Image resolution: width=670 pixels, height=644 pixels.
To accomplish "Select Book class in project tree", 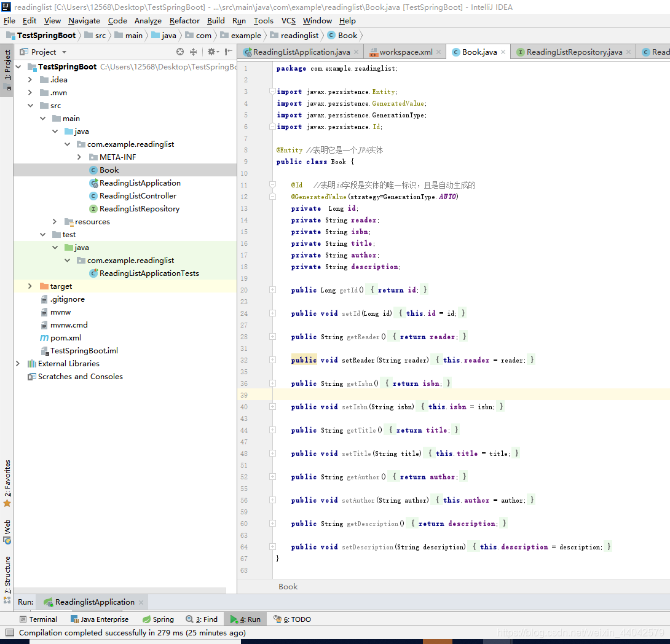I will [x=125, y=170].
